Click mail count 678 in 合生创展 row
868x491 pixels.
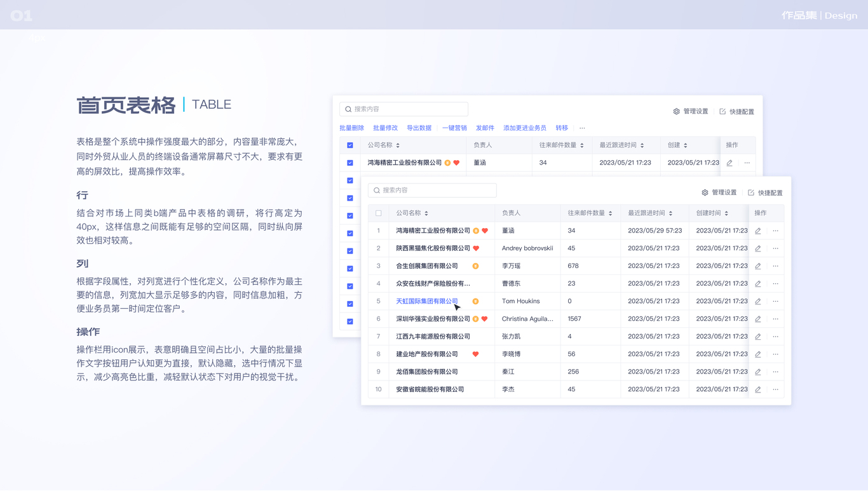click(573, 266)
